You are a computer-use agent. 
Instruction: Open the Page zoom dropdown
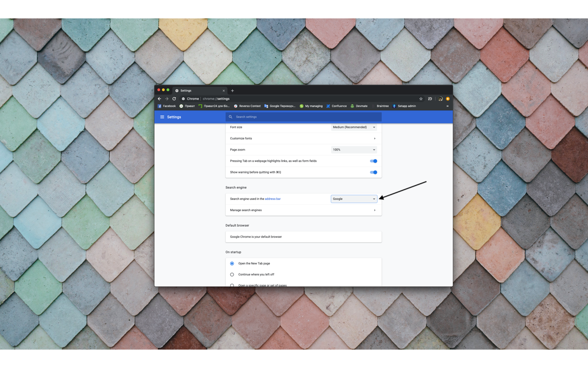point(353,150)
